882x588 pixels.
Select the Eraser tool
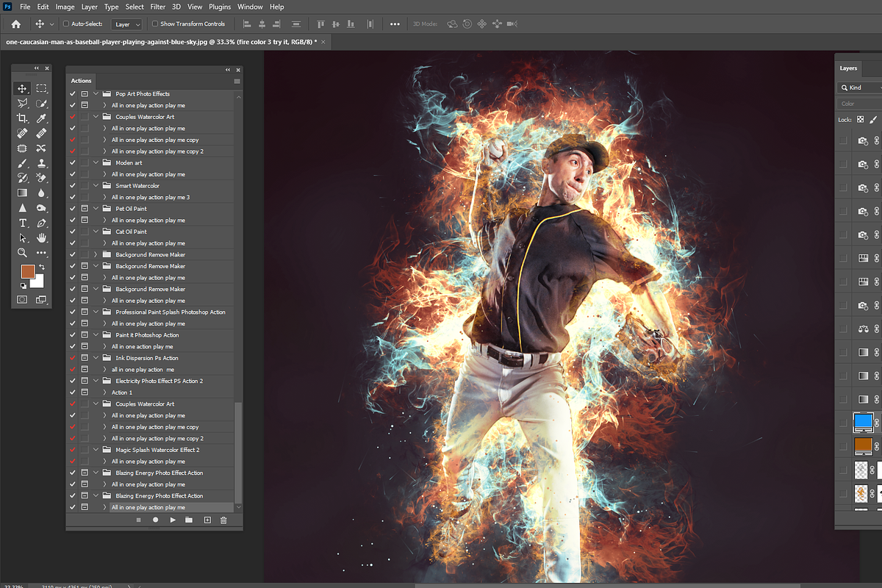(41, 178)
